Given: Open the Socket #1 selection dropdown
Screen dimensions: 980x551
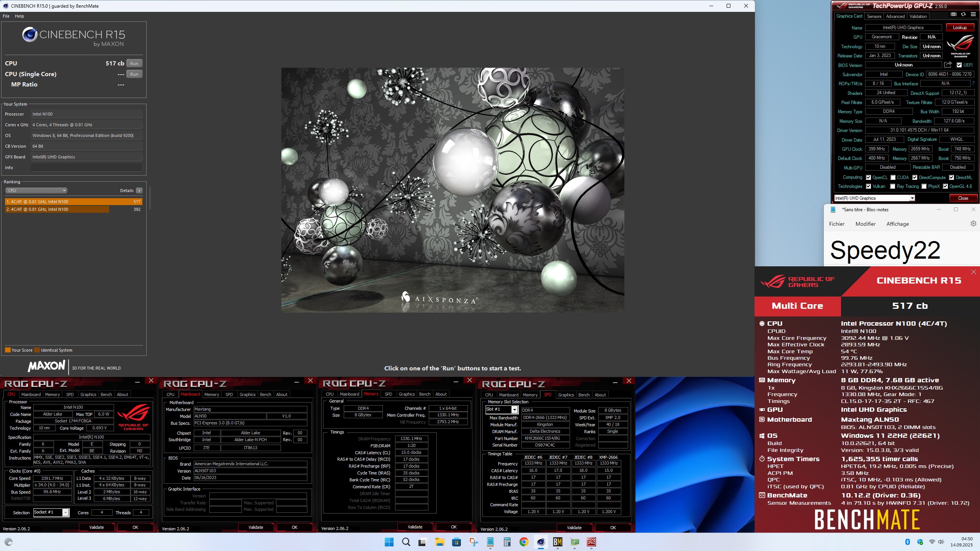Looking at the screenshot, I should pos(51,512).
